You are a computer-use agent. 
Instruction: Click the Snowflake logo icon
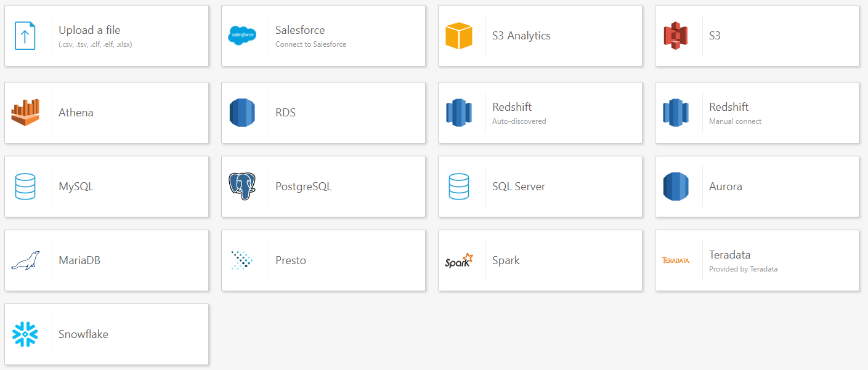click(25, 334)
